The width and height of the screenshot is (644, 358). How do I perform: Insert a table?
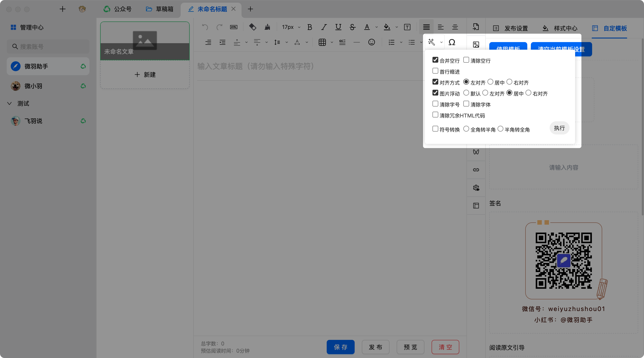(x=322, y=42)
